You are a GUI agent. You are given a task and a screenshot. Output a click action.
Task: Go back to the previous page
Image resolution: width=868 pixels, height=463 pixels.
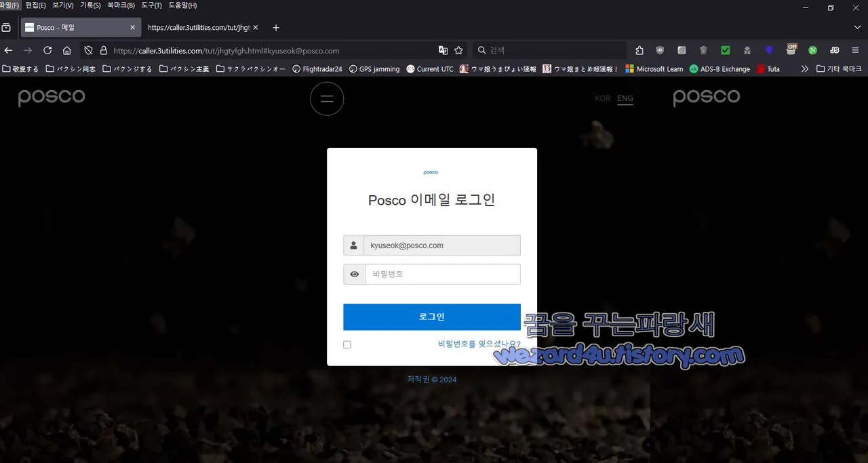[x=9, y=50]
